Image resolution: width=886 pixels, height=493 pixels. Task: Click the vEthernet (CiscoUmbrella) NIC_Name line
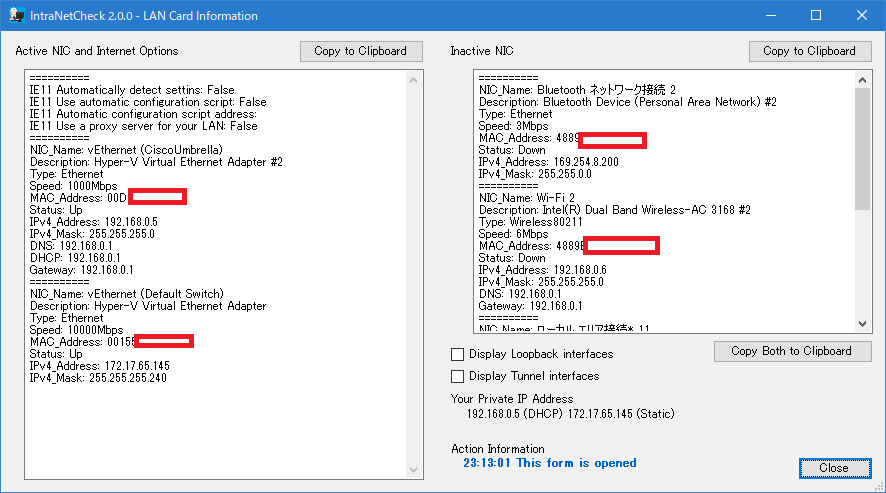tap(126, 150)
